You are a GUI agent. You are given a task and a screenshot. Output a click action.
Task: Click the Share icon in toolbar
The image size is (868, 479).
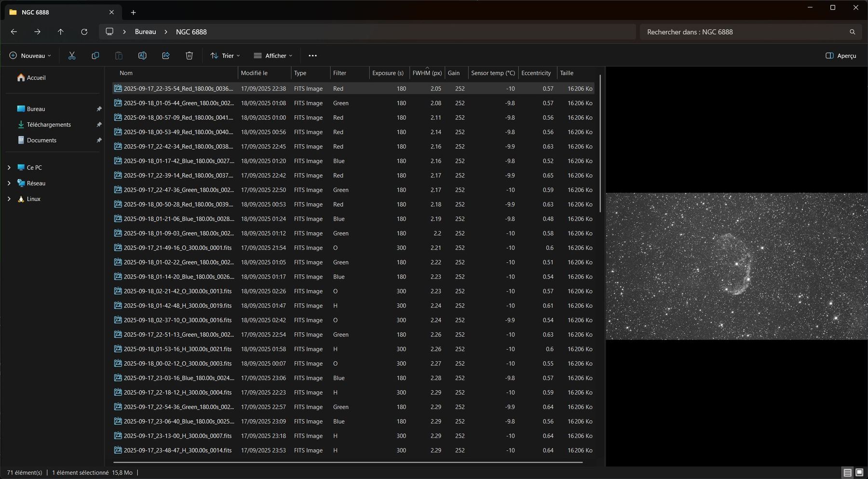tap(166, 56)
